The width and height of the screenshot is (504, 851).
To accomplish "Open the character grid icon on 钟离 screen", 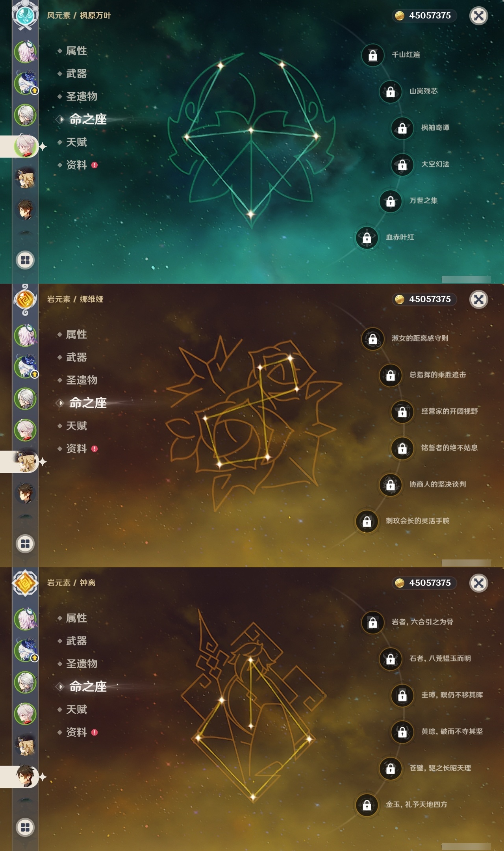I will point(25,827).
